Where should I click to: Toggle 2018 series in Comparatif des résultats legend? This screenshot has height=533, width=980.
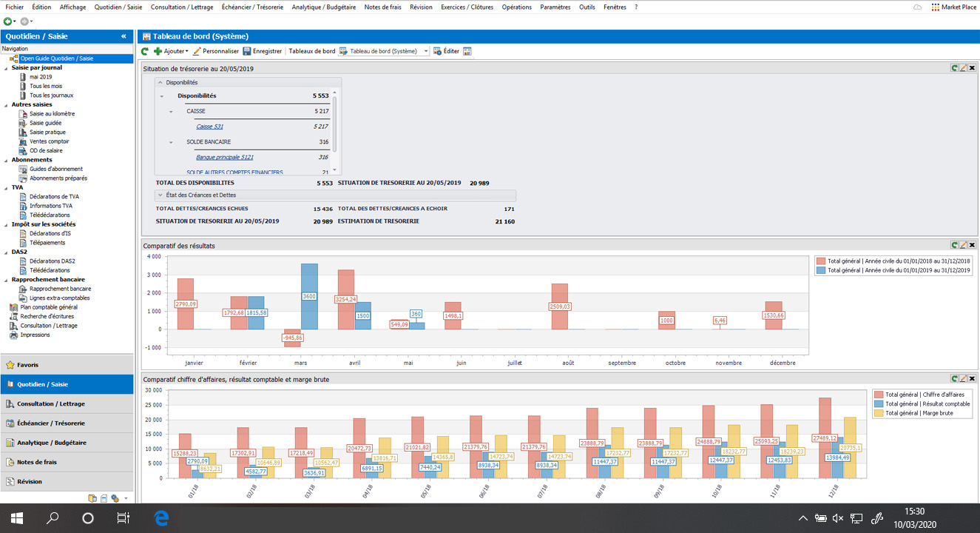(821, 261)
